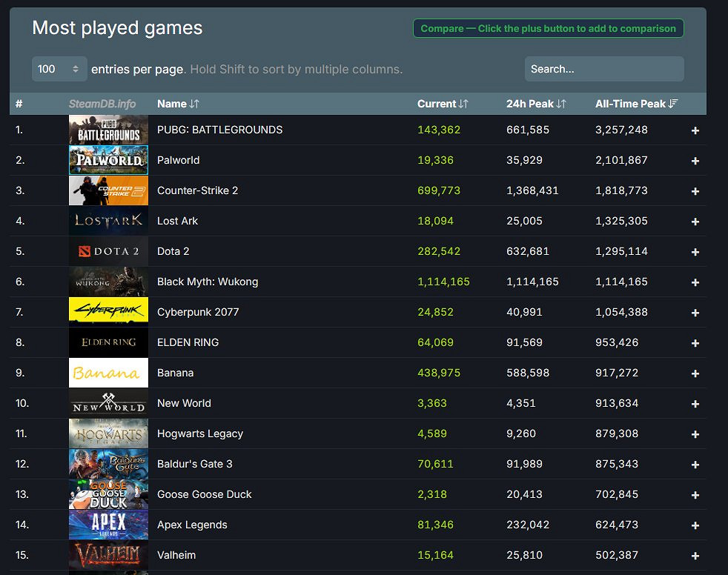Image resolution: width=728 pixels, height=575 pixels.
Task: Click the Search input field
Action: tap(603, 69)
